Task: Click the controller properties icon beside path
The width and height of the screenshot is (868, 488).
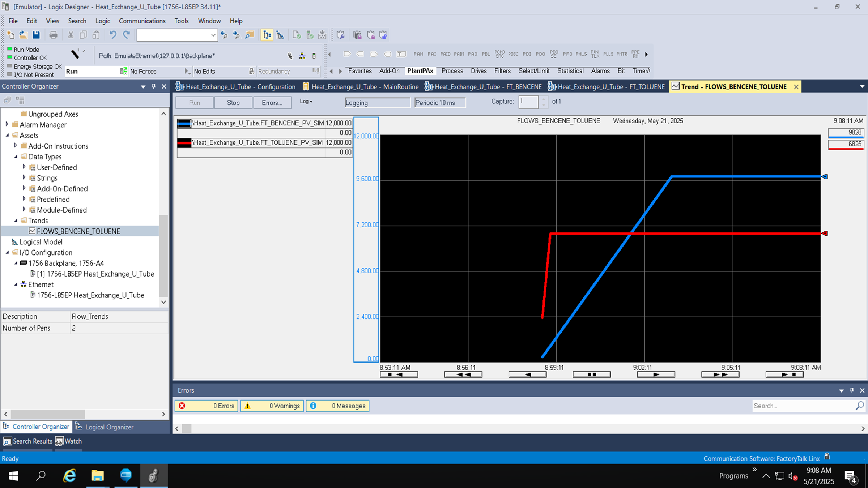Action: tap(314, 56)
